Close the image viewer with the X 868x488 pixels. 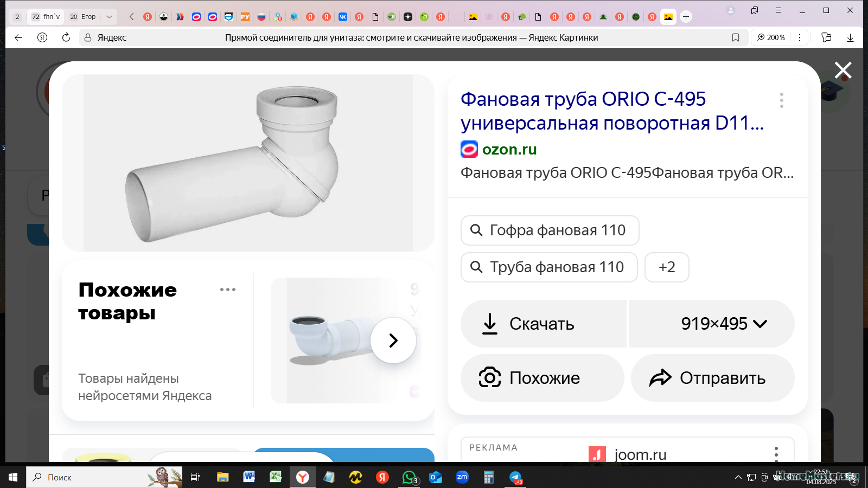point(843,70)
